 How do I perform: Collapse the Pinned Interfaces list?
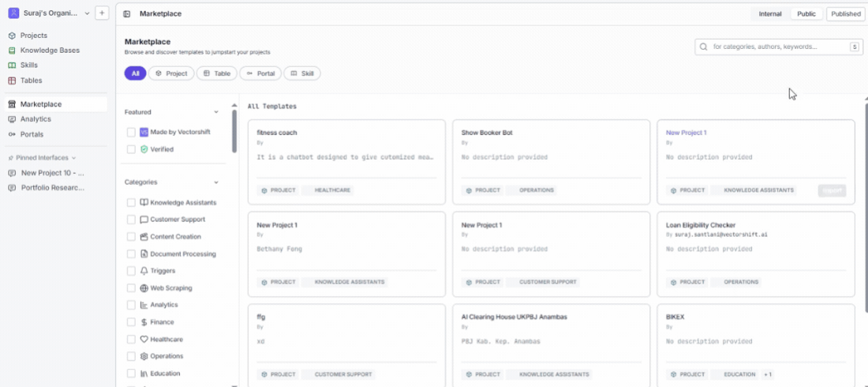click(74, 158)
